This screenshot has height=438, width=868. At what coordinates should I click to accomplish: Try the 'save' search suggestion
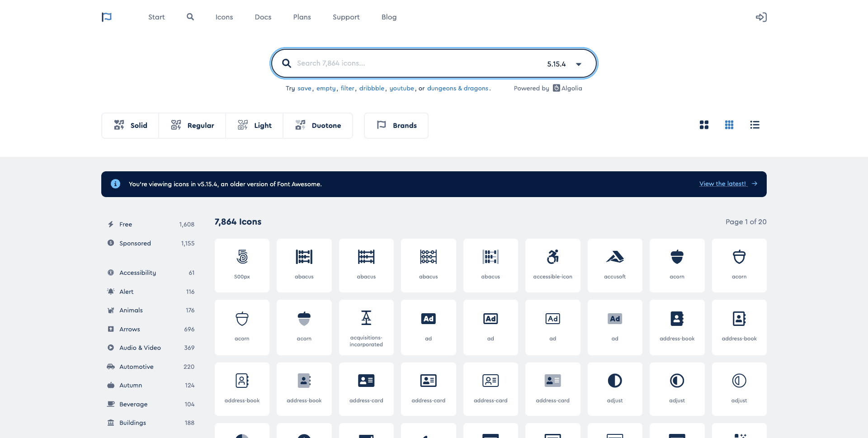304,88
